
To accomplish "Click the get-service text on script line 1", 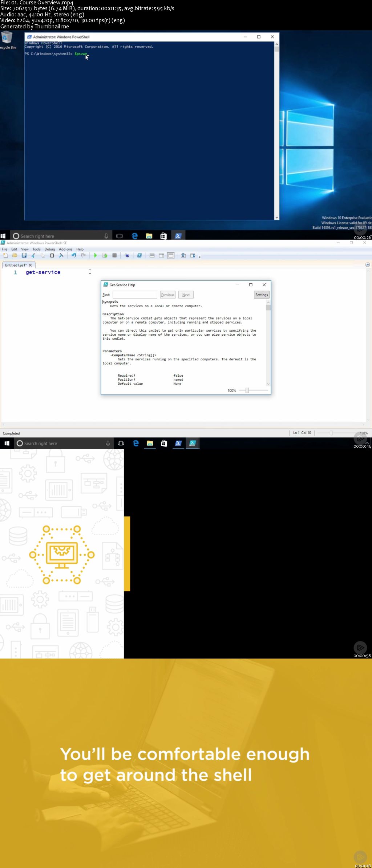I will coord(43,272).
